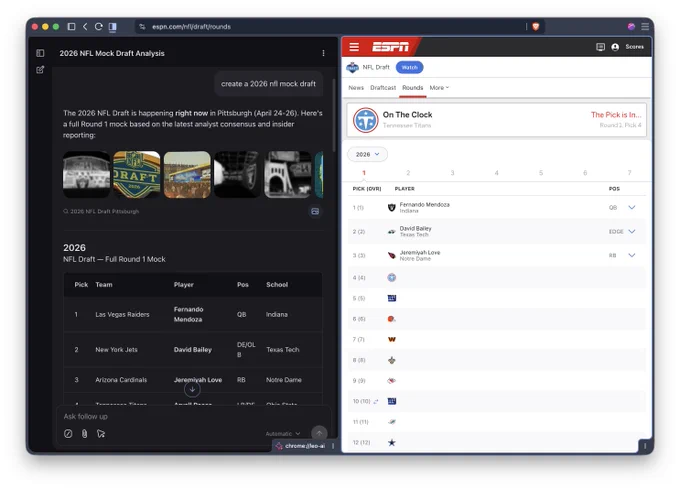Open the Automatic model dropdown
The image size is (680, 489).
(282, 434)
